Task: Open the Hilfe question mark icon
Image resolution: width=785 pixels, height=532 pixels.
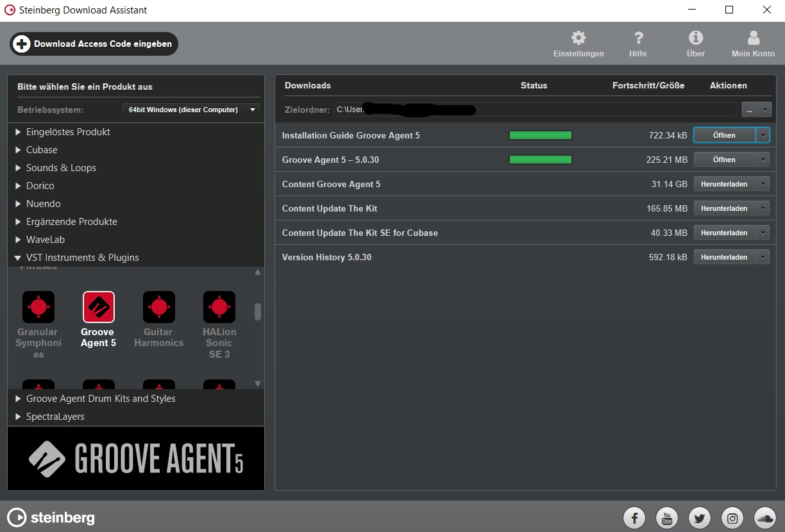Action: coord(638,38)
